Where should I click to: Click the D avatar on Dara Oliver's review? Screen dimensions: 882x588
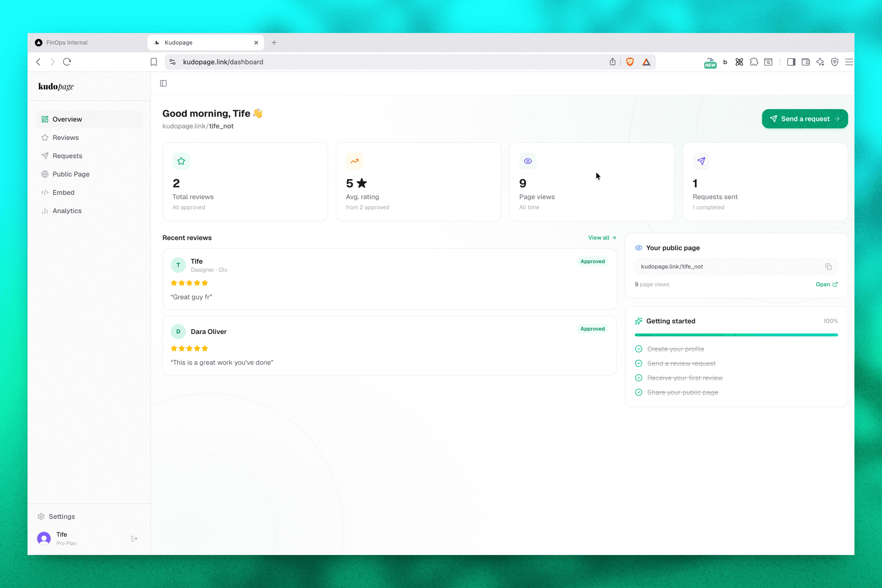coord(178,331)
